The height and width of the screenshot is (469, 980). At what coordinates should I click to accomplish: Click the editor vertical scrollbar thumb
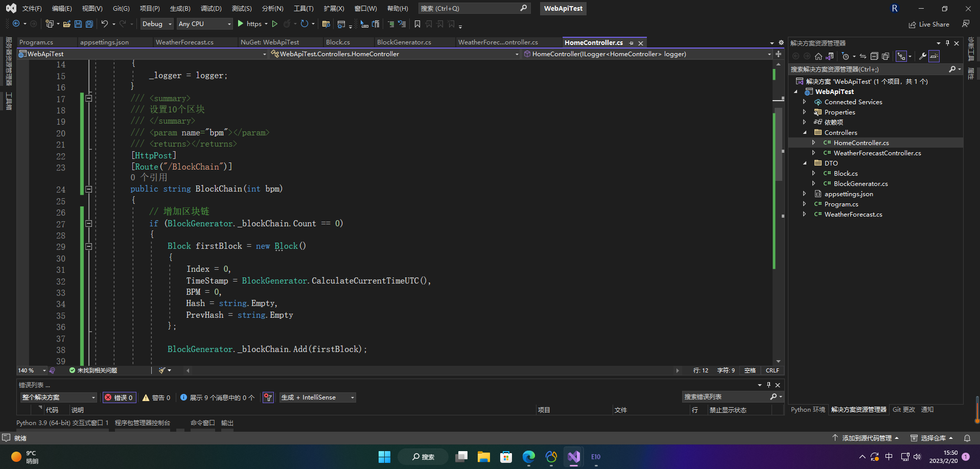pos(779,144)
